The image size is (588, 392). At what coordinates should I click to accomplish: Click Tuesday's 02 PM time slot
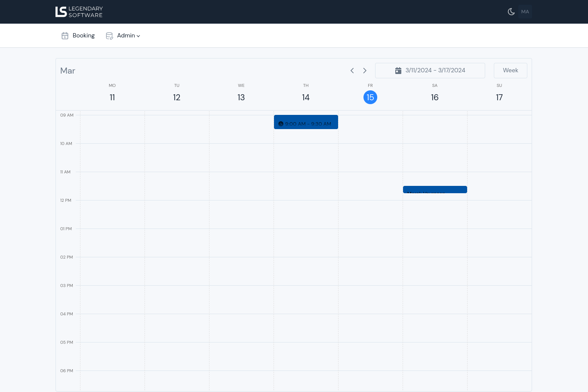click(177, 271)
